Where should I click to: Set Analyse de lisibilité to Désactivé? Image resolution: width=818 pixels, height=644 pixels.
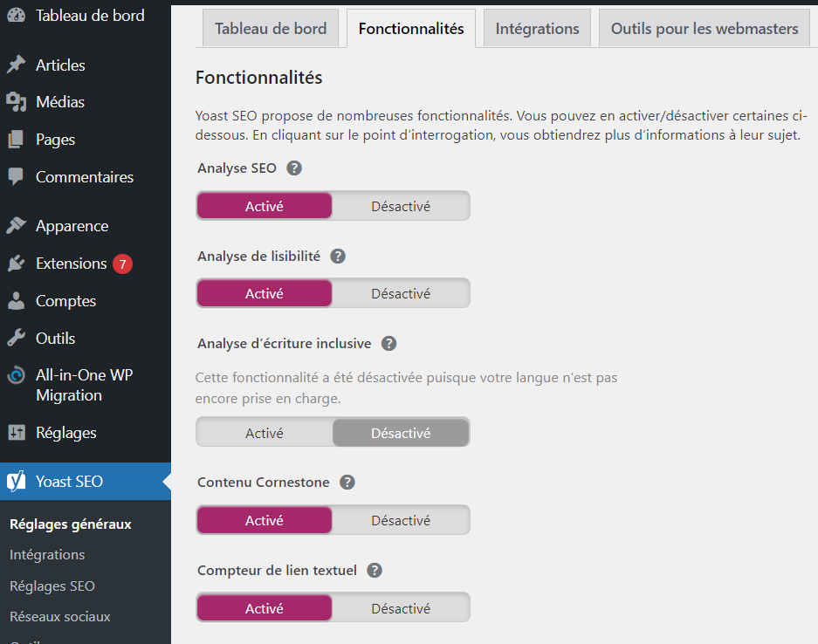(401, 294)
